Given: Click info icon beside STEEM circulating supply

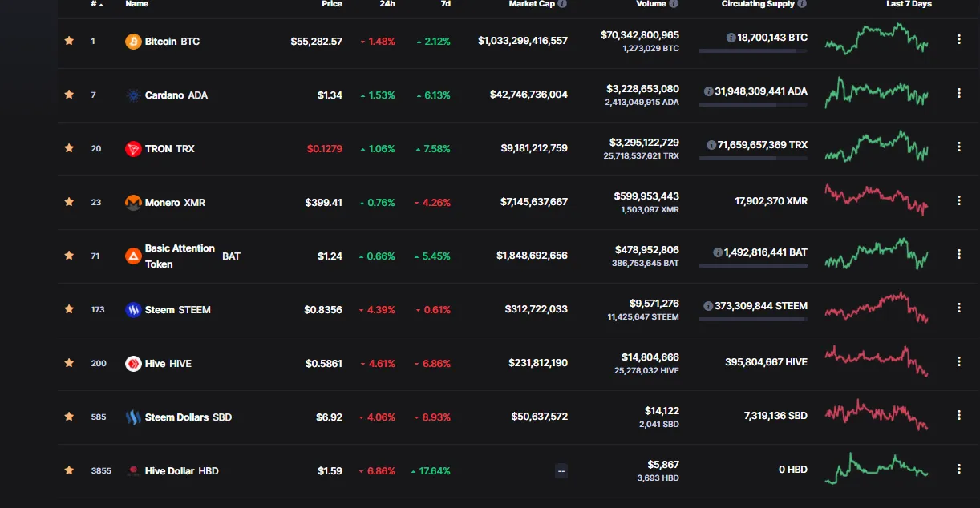Looking at the screenshot, I should click(708, 306).
